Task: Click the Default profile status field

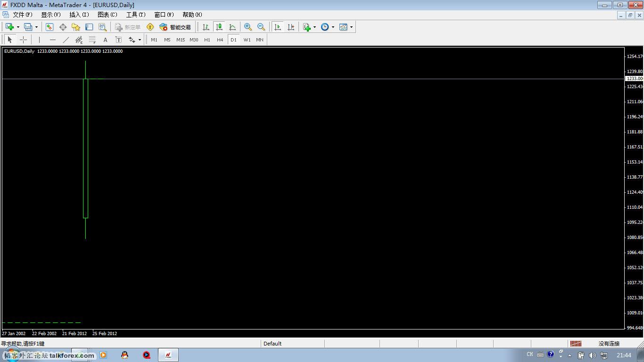Action: (292, 344)
